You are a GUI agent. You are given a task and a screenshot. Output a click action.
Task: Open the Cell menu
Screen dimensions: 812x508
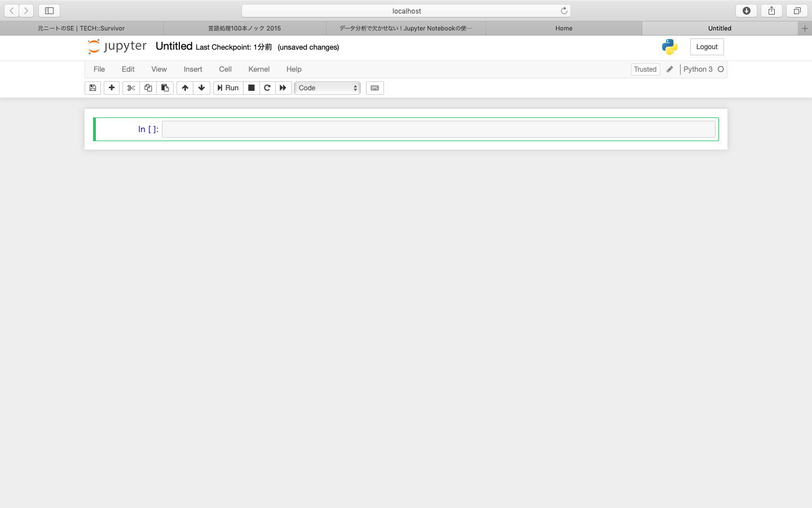[x=226, y=69]
